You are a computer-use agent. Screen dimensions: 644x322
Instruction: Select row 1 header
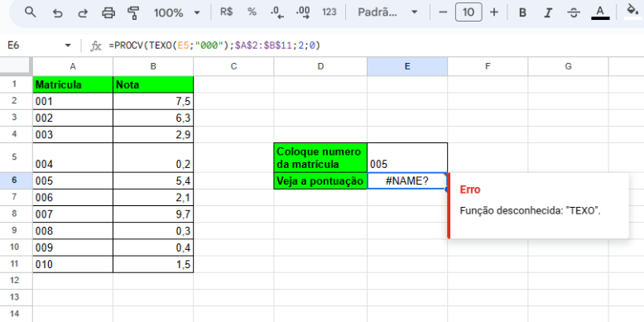16,84
